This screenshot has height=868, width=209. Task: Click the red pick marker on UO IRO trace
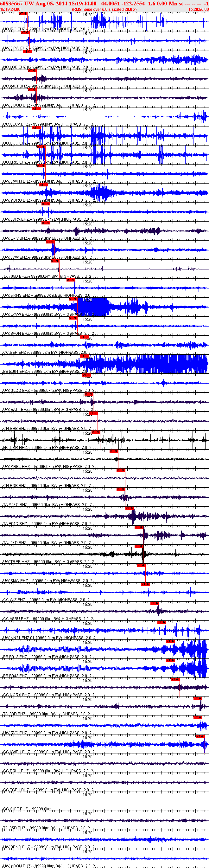click(x=22, y=14)
